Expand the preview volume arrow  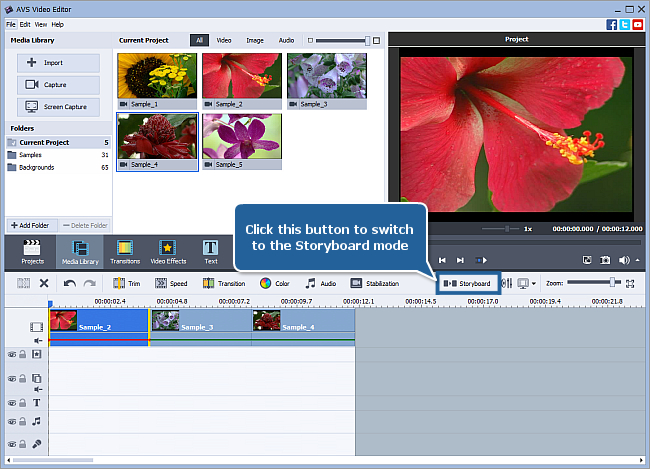tap(638, 260)
